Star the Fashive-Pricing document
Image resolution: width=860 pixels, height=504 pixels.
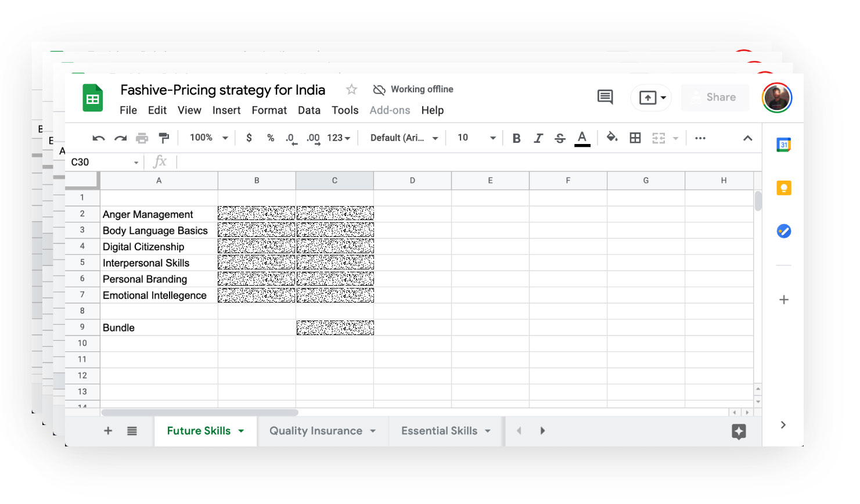(x=351, y=89)
